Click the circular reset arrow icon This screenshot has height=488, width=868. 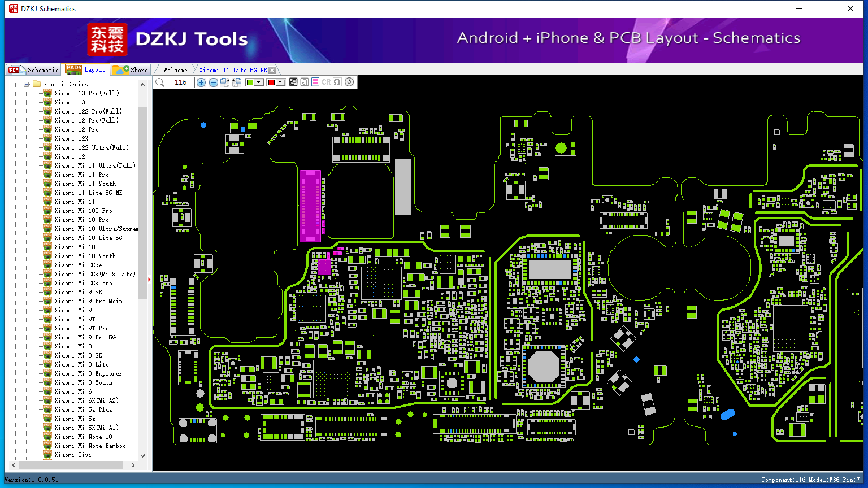[349, 82]
